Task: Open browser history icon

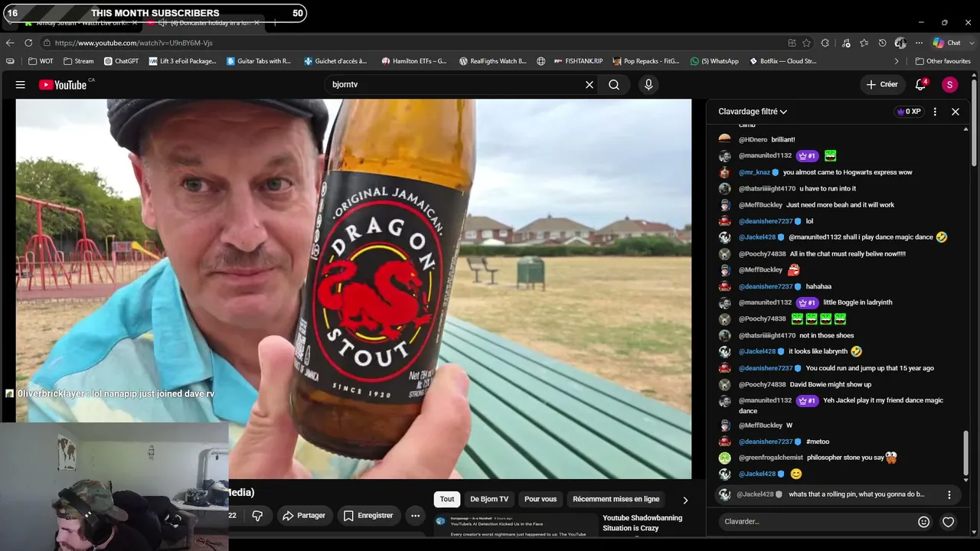Action: pyautogui.click(x=882, y=43)
